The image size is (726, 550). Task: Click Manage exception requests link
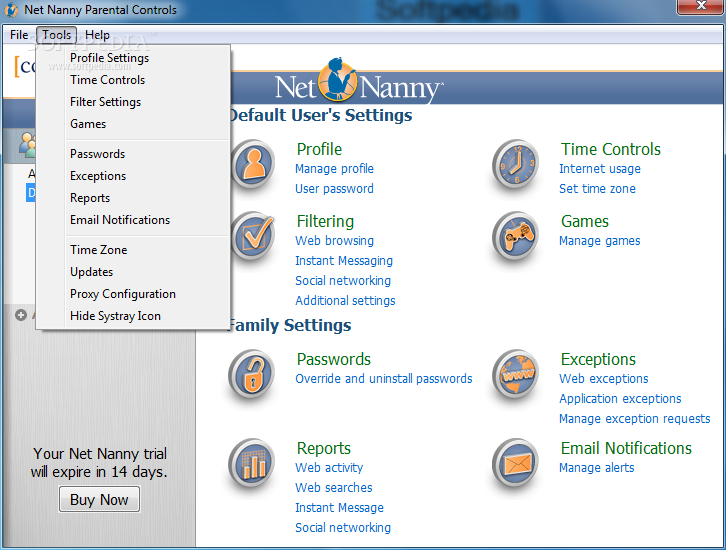(x=635, y=419)
